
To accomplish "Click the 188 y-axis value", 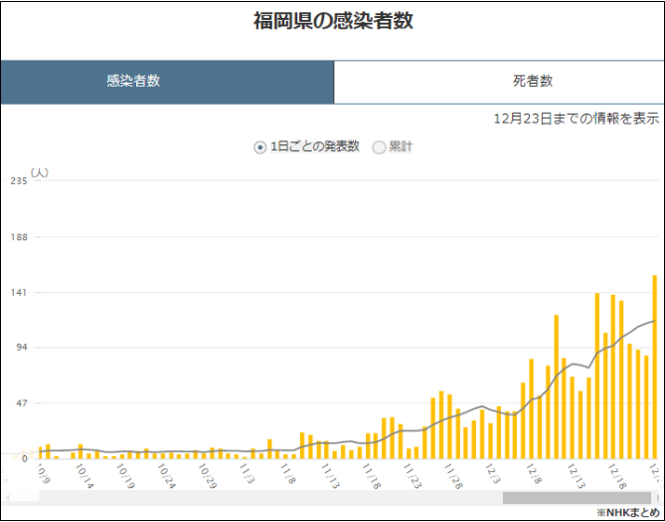I will coord(20,237).
